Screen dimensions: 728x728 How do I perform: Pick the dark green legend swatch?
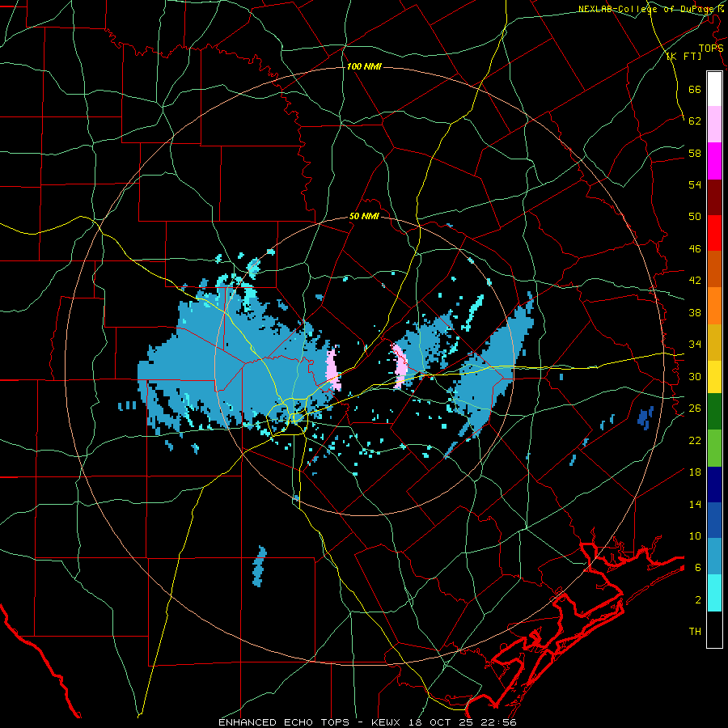tap(714, 411)
